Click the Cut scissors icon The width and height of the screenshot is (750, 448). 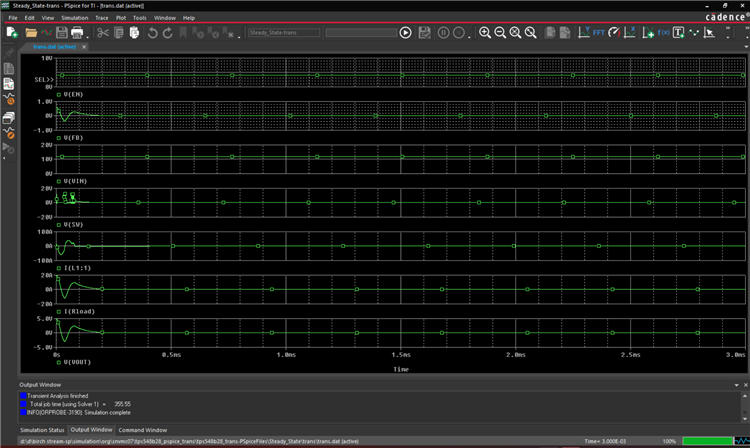tap(103, 33)
